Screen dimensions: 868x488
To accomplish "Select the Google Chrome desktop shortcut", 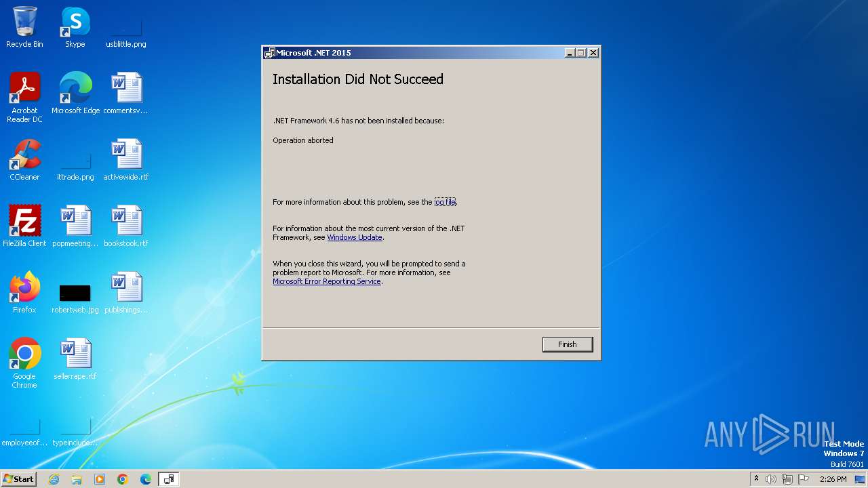I will (24, 363).
